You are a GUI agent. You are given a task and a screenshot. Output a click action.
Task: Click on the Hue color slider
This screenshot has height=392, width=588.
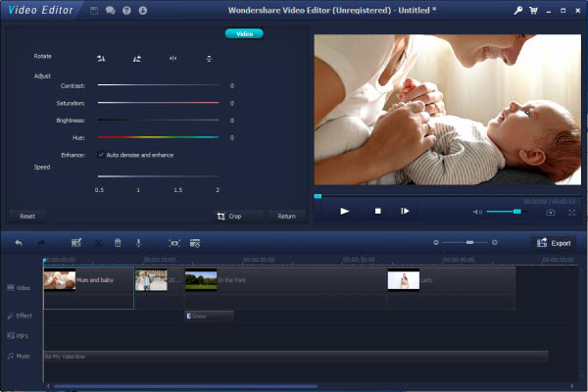158,137
